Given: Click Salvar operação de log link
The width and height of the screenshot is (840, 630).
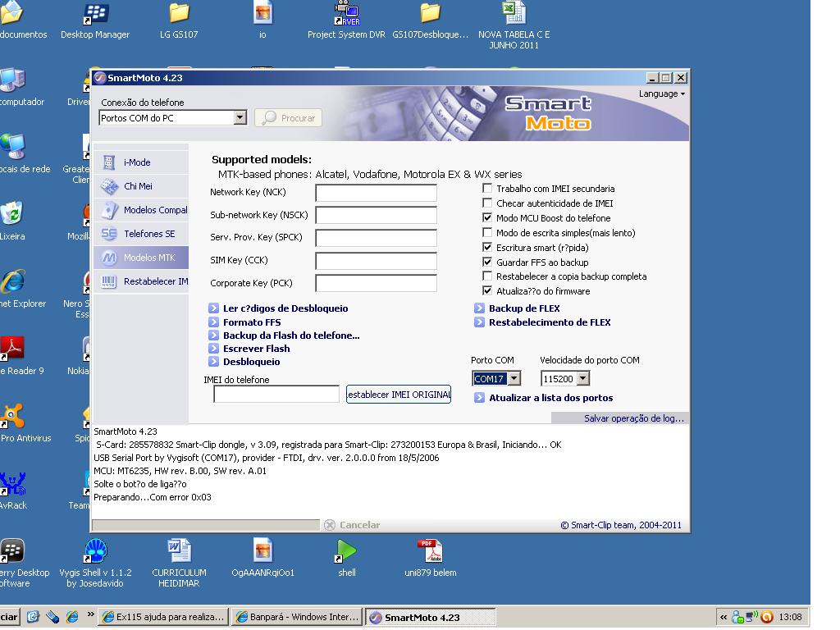Looking at the screenshot, I should pos(634,418).
